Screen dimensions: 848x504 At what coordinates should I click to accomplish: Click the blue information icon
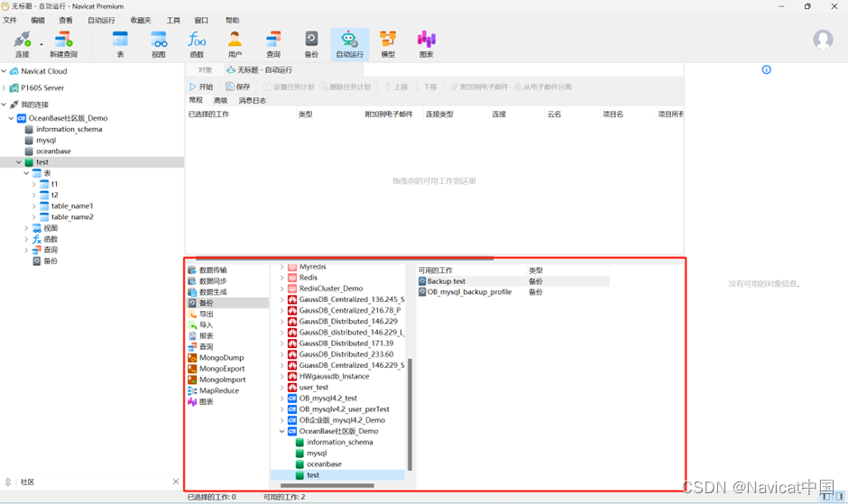click(766, 69)
